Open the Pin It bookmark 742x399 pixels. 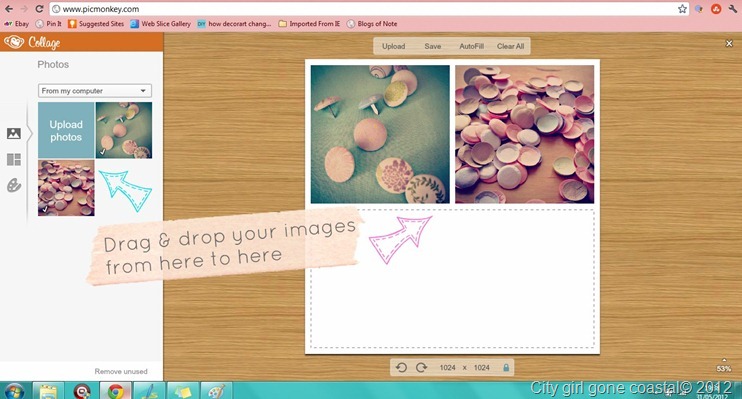(49, 24)
